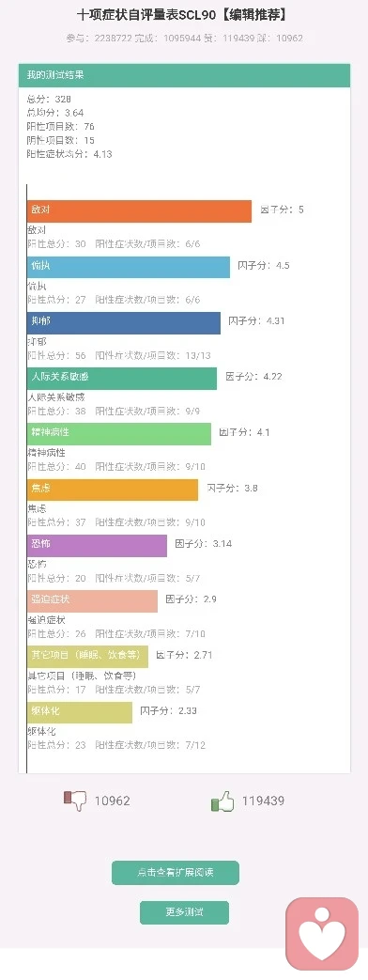The image size is (368, 980).
Task: Select the salmon 强迫症状 bar
Action: point(92,600)
